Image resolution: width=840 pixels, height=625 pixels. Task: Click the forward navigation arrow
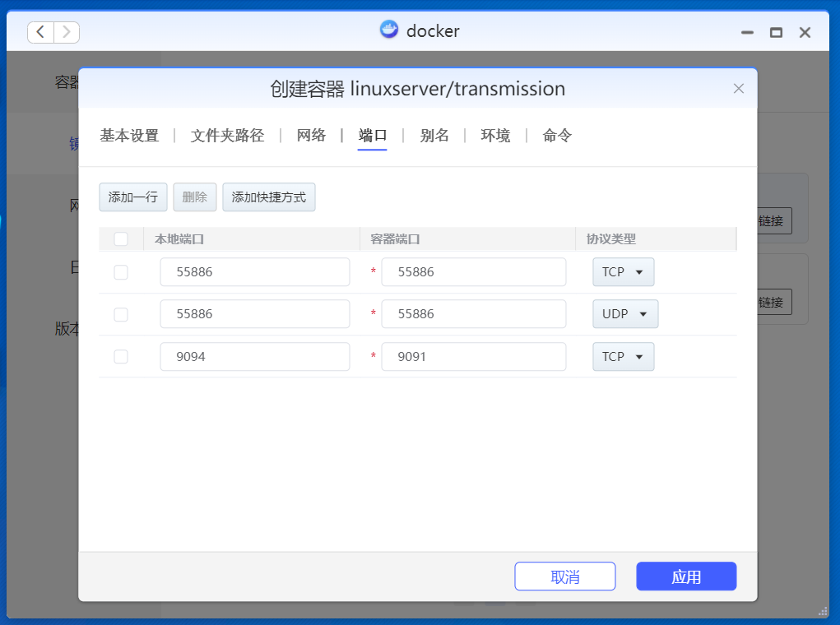point(67,32)
